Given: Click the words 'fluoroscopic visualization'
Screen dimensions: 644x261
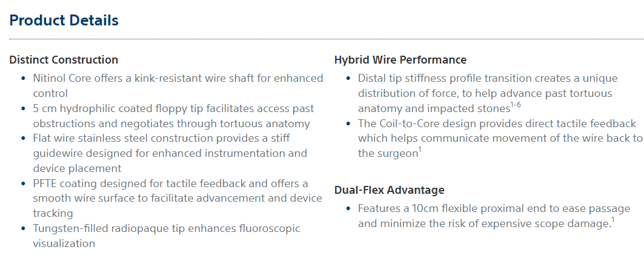Looking at the screenshot, I should [x=167, y=236].
